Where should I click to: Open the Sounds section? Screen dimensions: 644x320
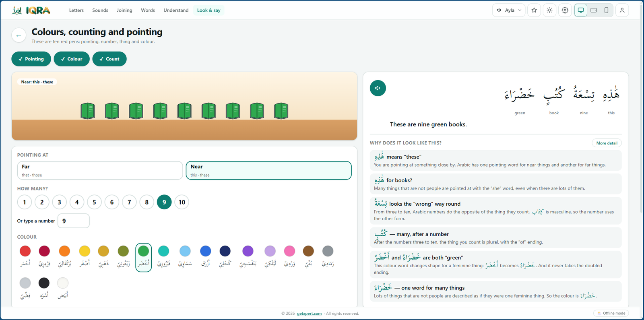click(x=100, y=10)
